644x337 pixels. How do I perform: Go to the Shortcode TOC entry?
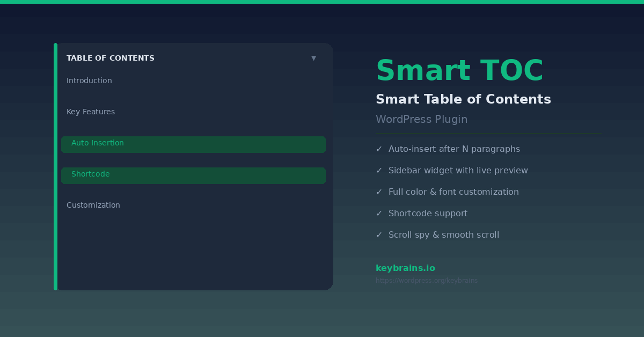[193, 175]
